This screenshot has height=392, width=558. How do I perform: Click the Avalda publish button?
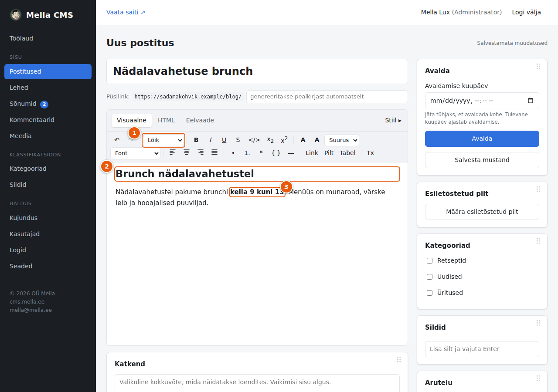482,139
